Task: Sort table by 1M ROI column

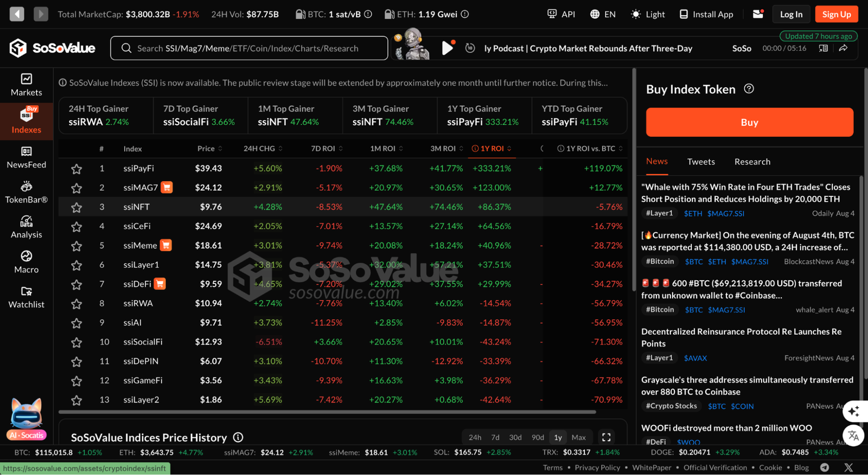Action: [387, 149]
